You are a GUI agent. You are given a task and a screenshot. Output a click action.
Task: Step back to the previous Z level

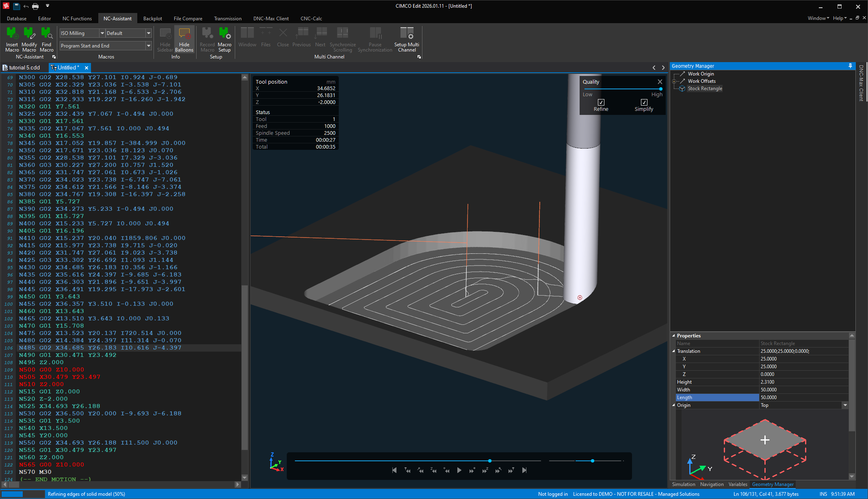[x=433, y=470]
